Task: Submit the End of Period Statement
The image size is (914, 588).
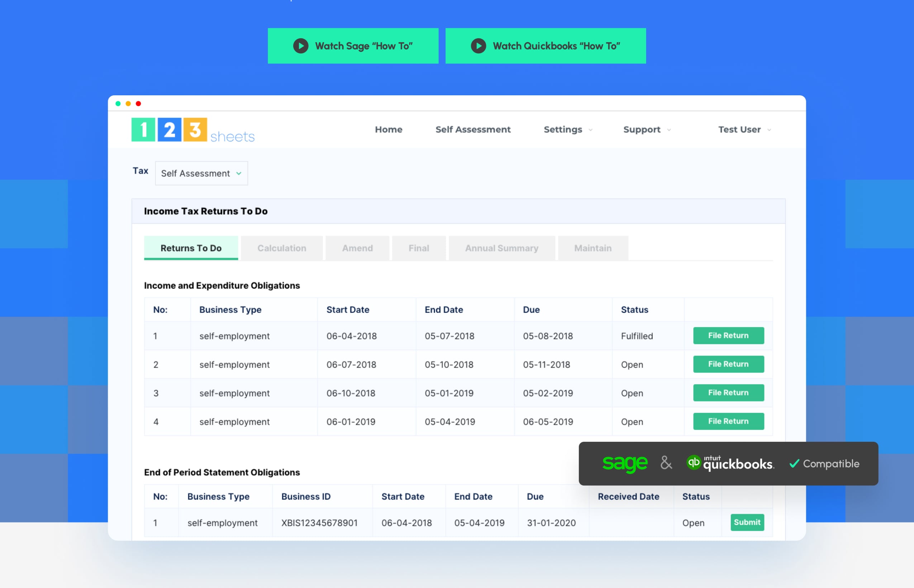Action: click(747, 522)
